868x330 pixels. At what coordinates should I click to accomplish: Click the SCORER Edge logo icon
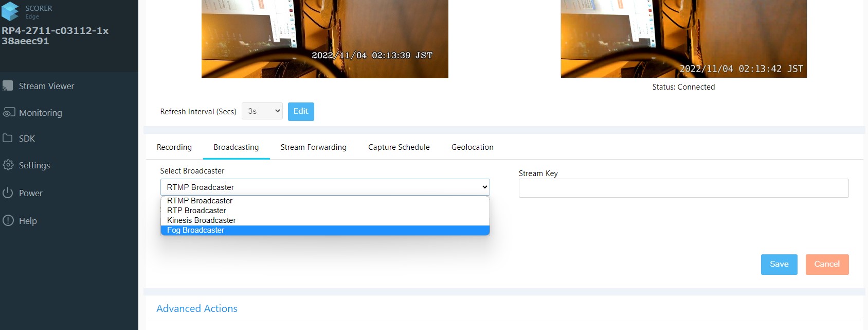coord(10,11)
